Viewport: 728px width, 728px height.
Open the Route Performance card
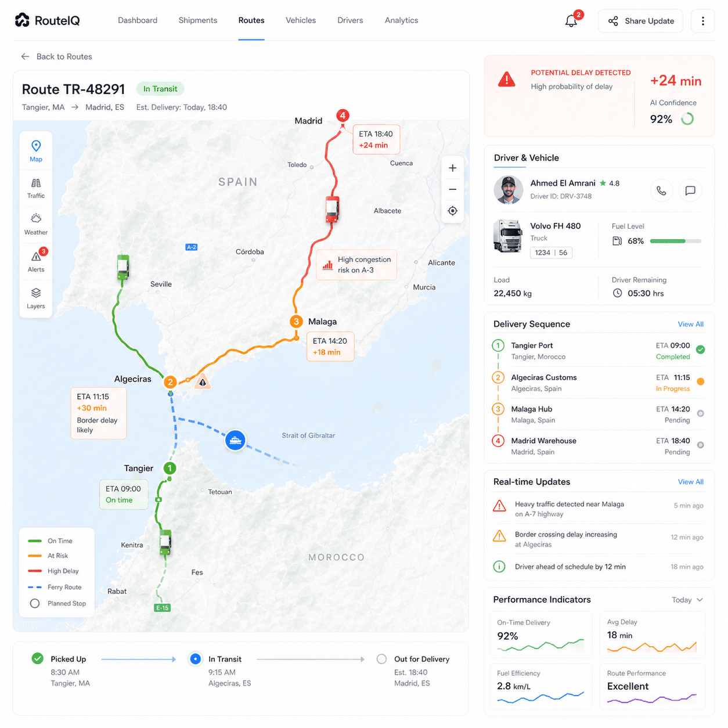(653, 686)
